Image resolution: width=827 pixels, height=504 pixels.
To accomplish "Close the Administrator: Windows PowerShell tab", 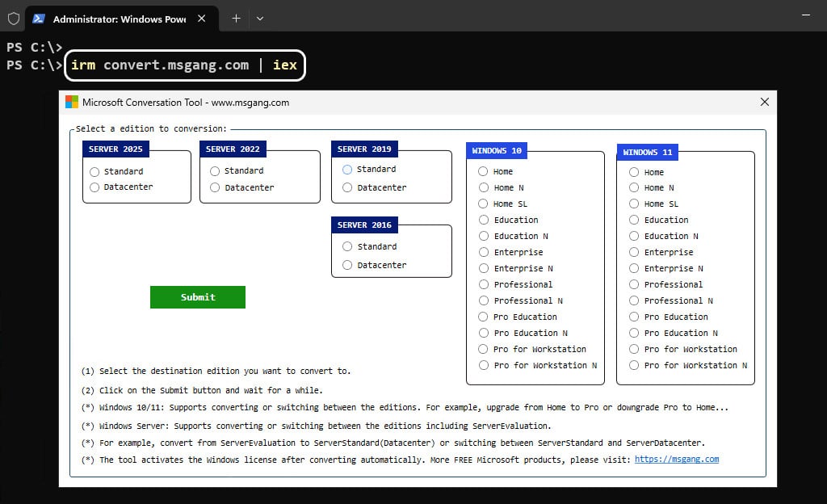I will coord(201,19).
